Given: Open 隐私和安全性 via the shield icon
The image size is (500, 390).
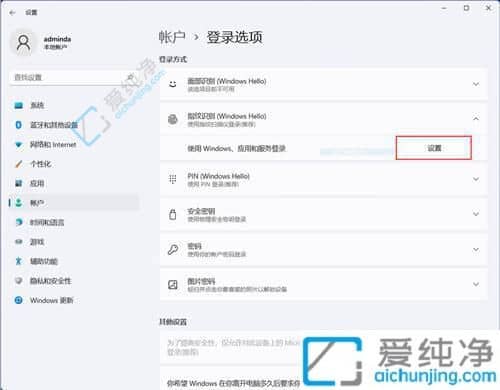Looking at the screenshot, I should (x=19, y=281).
